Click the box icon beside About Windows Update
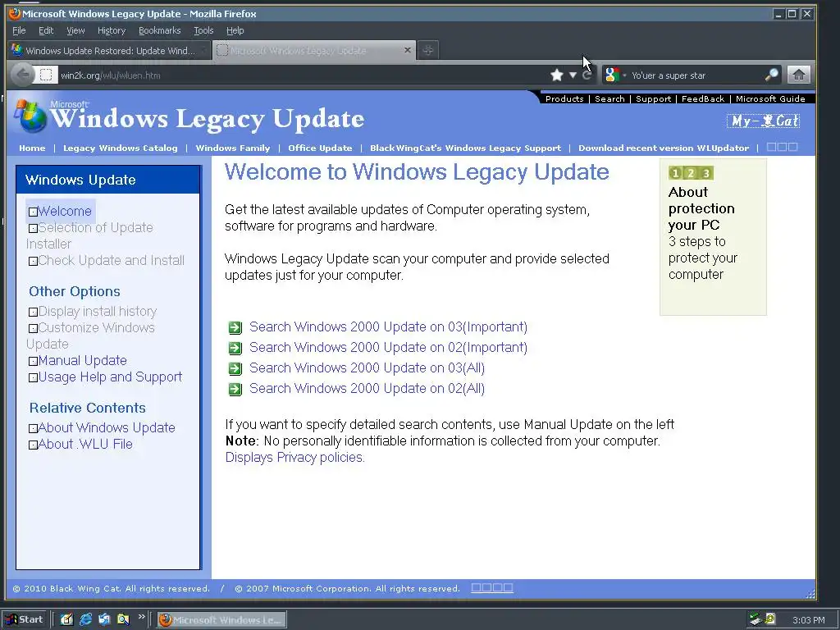The height and width of the screenshot is (630, 840). [x=33, y=428]
